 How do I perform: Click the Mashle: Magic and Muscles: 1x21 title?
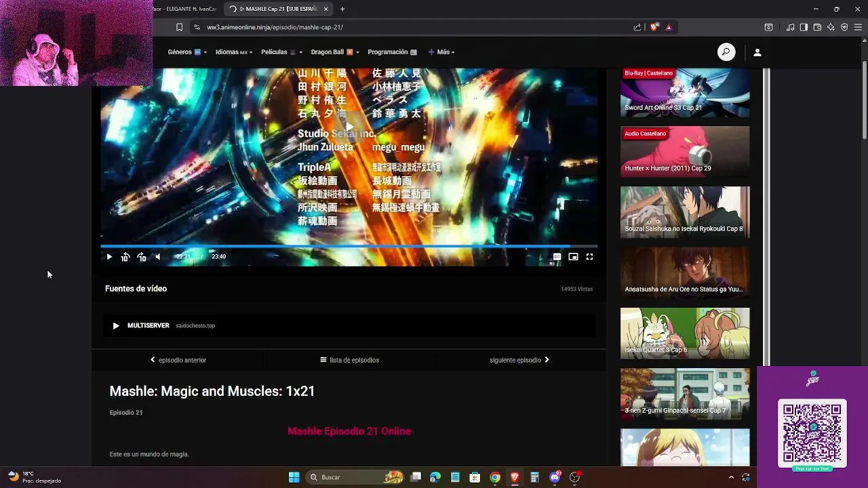212,391
